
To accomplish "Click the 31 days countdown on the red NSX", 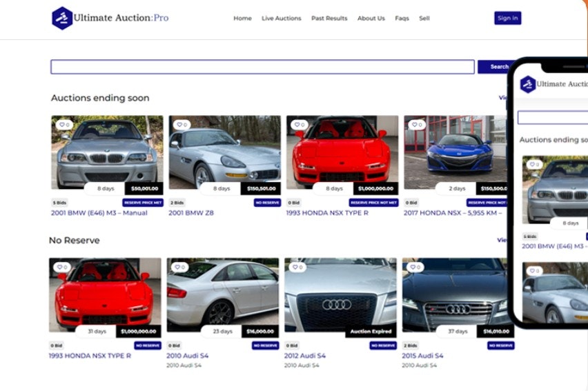I will click(97, 332).
